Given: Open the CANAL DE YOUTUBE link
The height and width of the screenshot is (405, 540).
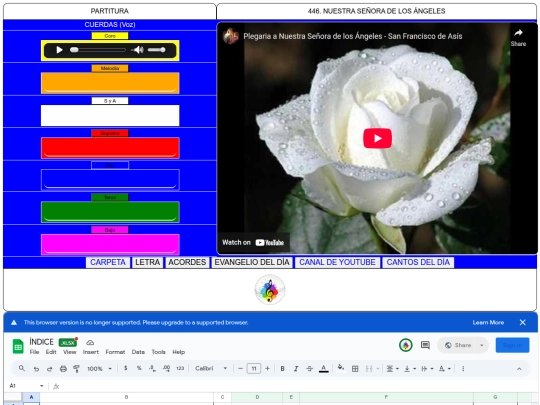Looking at the screenshot, I should point(337,262).
